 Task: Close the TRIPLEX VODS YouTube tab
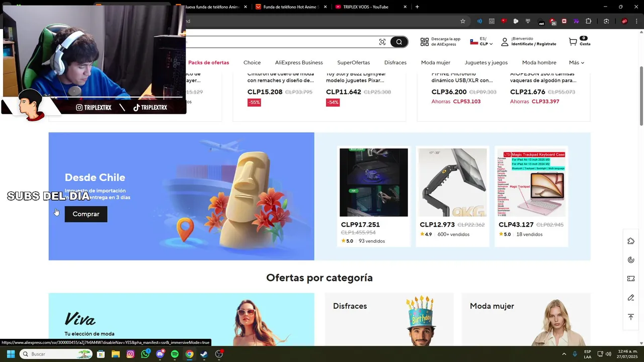pyautogui.click(x=405, y=7)
